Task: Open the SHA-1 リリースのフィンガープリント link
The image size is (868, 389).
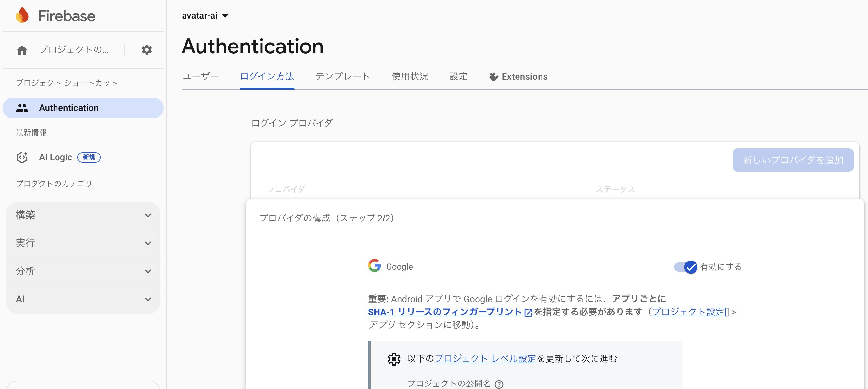Action: point(445,312)
